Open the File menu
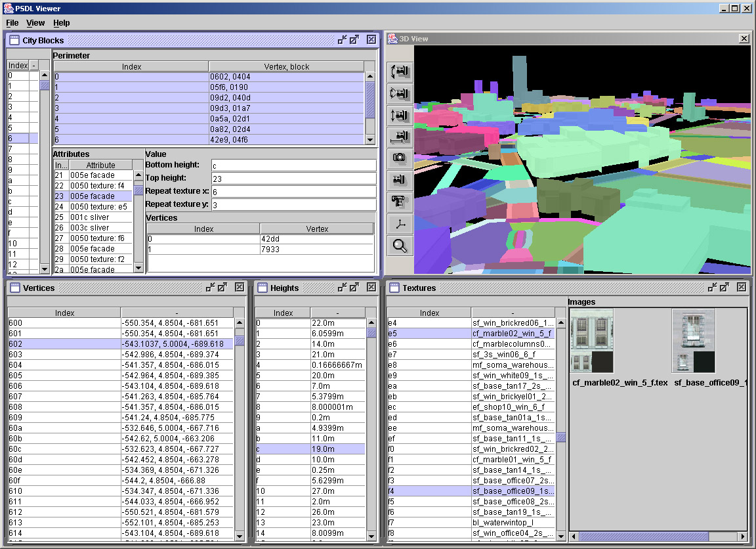 (x=12, y=23)
